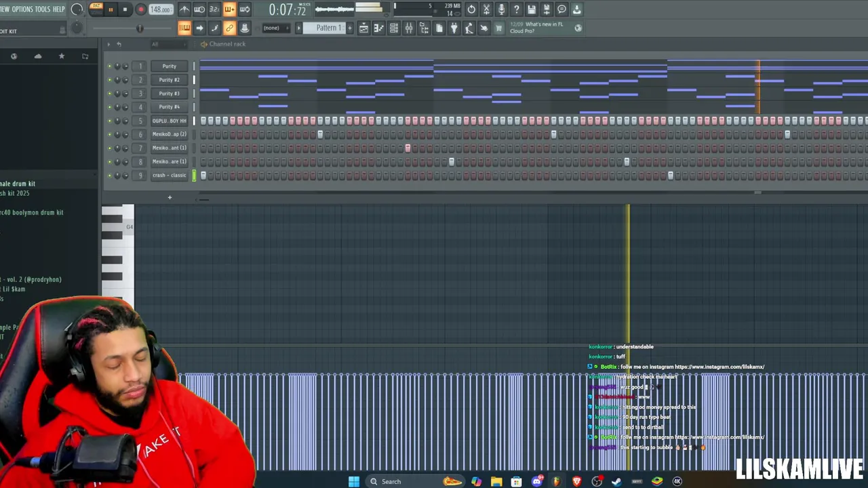Mute the crash - classic channel green light
The height and width of the screenshot is (488, 868).
tap(109, 176)
